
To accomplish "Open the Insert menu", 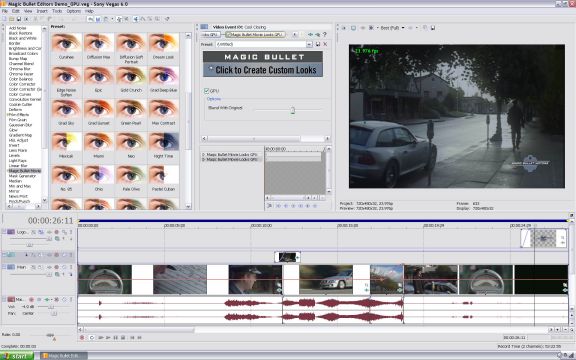I will [42, 11].
